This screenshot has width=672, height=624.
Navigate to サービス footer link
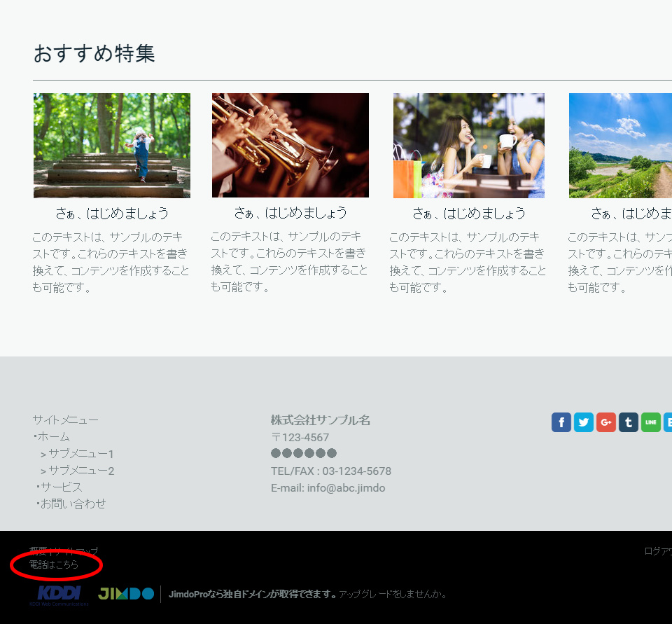coord(60,487)
